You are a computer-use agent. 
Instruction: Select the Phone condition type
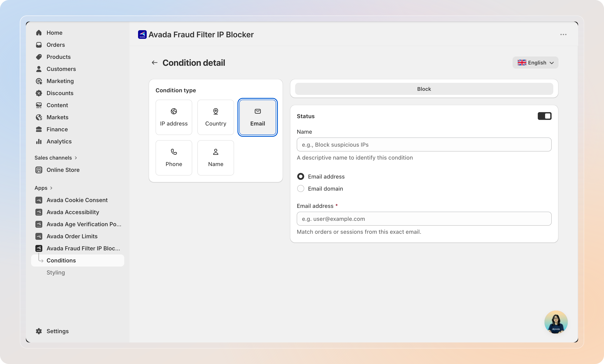[174, 158]
